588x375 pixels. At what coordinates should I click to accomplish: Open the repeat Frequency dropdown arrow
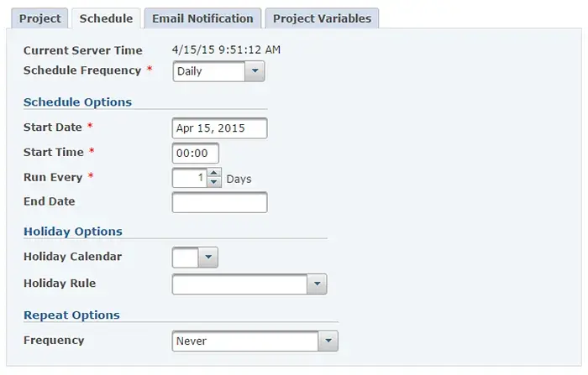[328, 341]
